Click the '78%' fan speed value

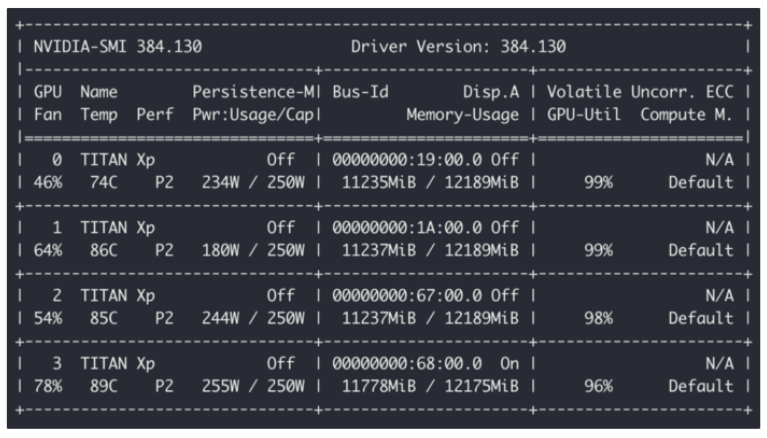48,387
